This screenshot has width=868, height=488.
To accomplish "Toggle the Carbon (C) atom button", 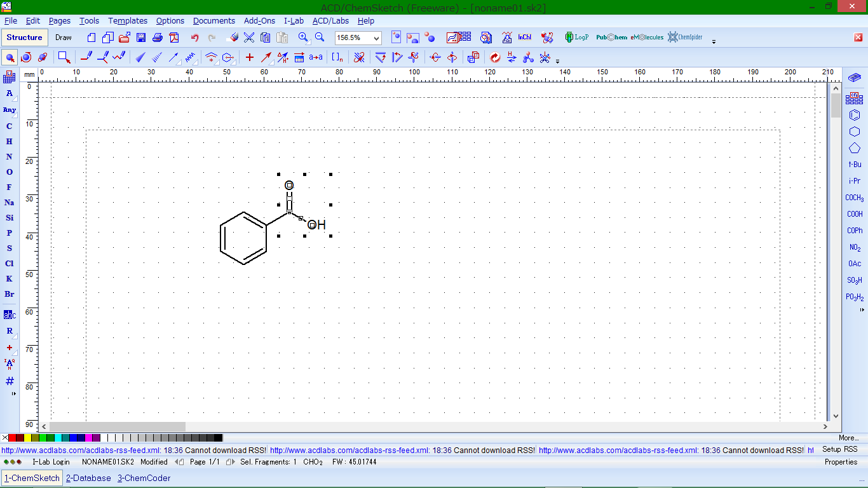I will coord(10,126).
